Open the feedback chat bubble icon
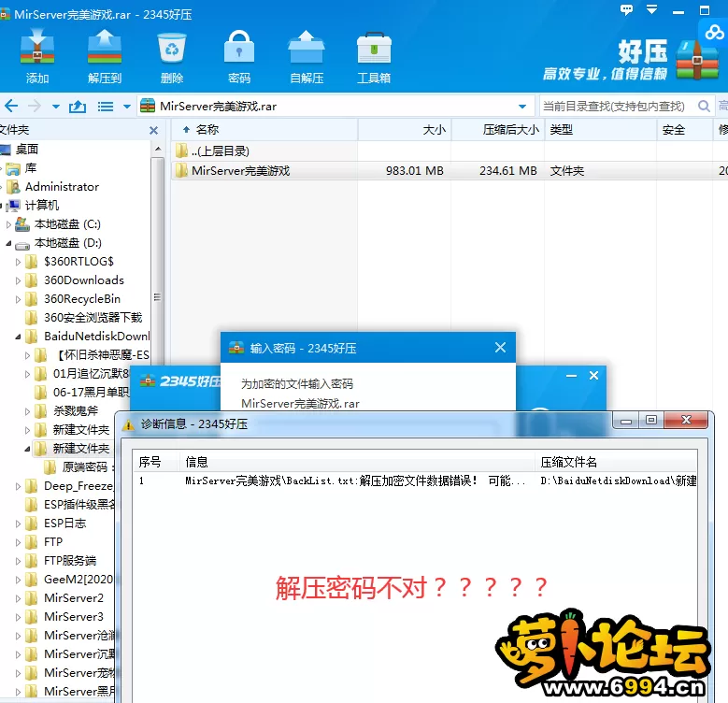Image resolution: width=728 pixels, height=703 pixels. tap(626, 9)
